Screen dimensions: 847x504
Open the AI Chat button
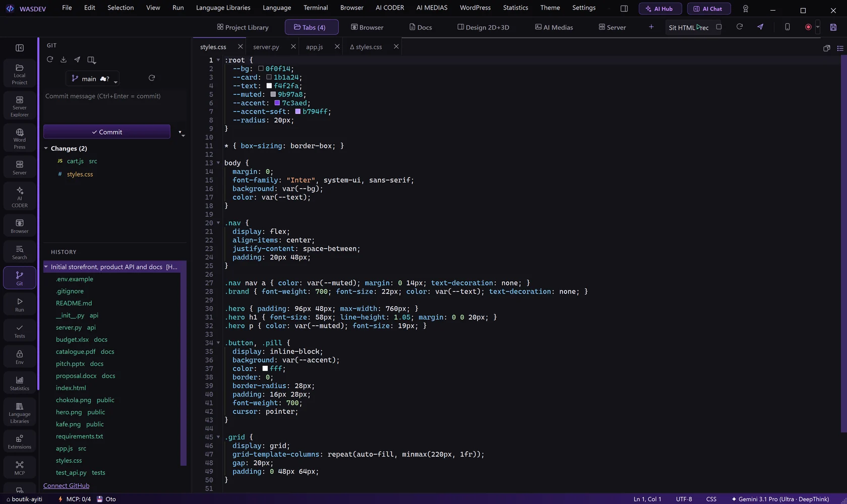(709, 9)
